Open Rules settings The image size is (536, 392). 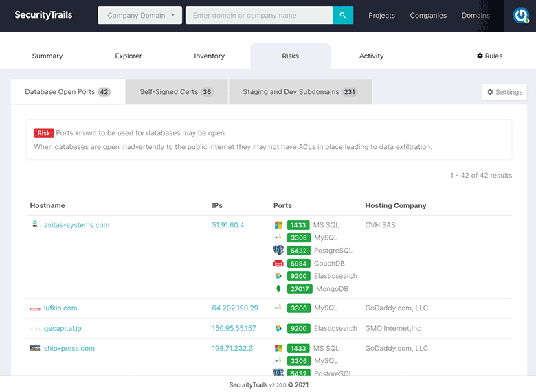click(489, 56)
